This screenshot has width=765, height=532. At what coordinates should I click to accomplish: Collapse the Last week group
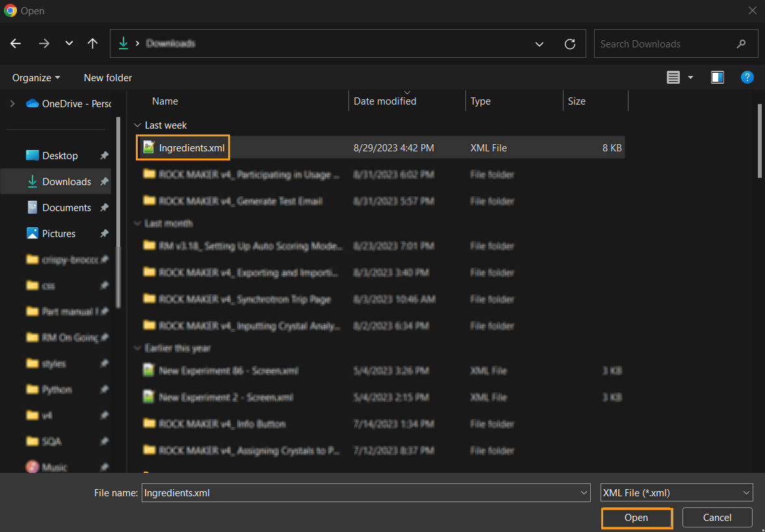click(x=137, y=125)
